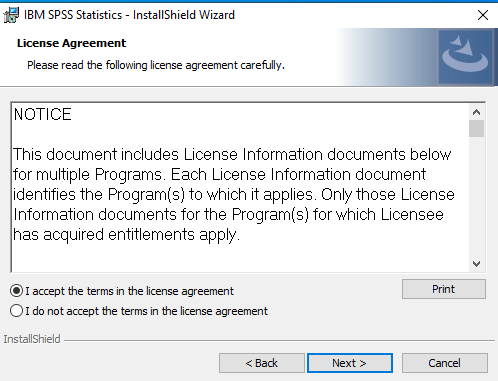498x381 pixels.
Task: Go to the previous step with Back
Action: point(262,363)
